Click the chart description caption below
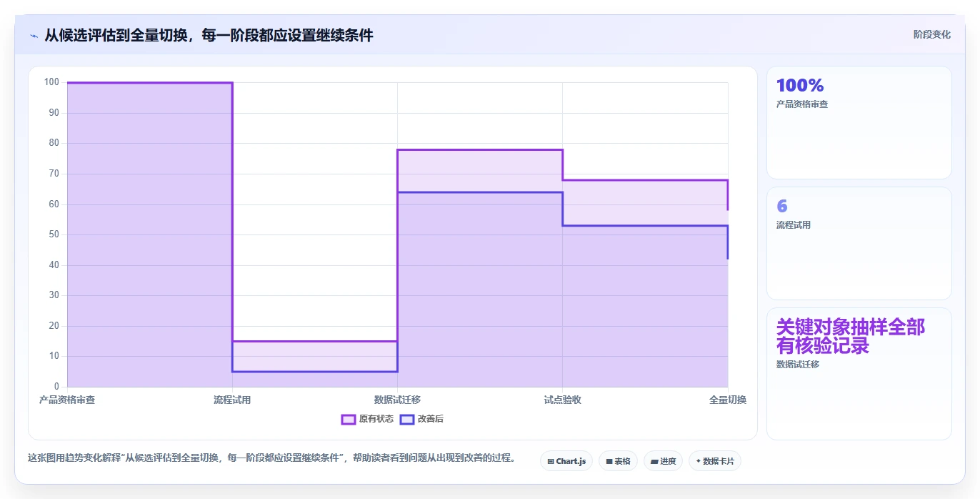Image resolution: width=980 pixels, height=499 pixels. (271, 458)
